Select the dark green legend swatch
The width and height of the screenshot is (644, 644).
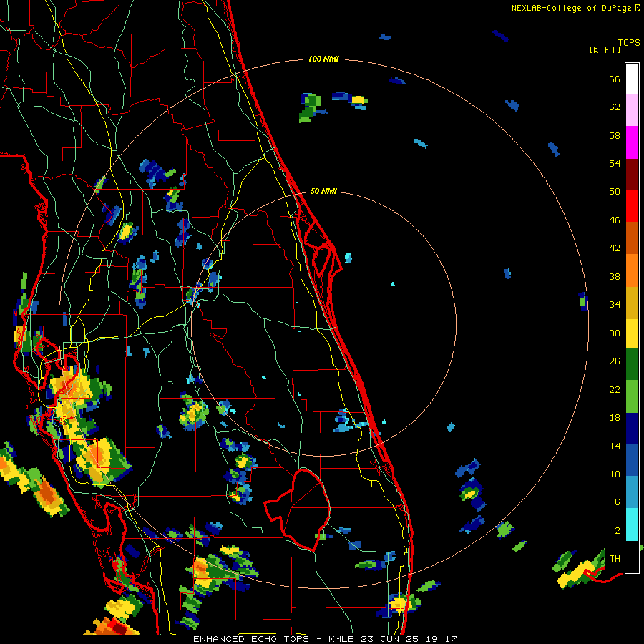tap(632, 364)
